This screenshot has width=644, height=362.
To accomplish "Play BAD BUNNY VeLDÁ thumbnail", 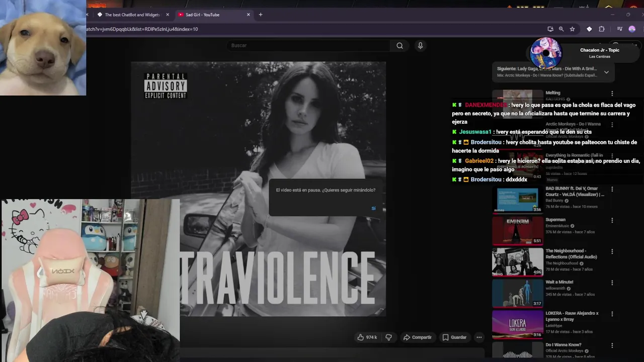I will (x=517, y=200).
